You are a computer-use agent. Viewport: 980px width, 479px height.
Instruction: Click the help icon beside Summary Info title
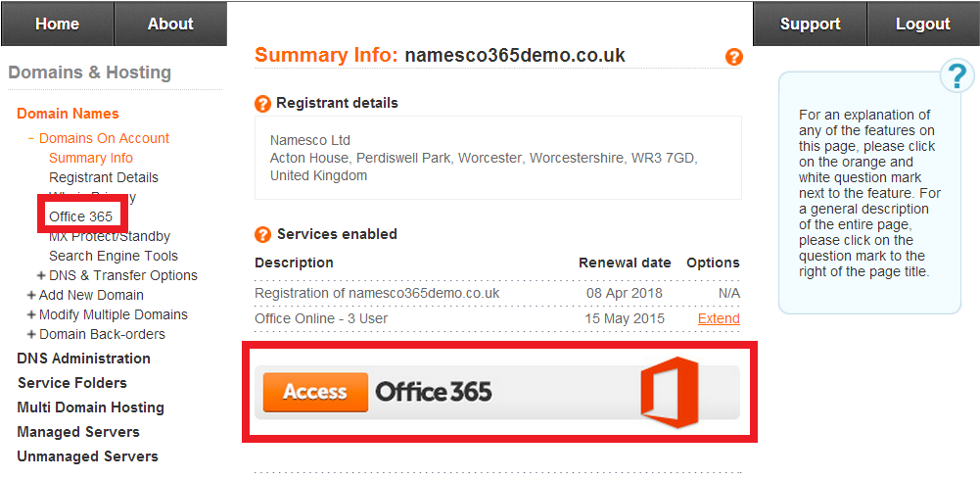(733, 58)
